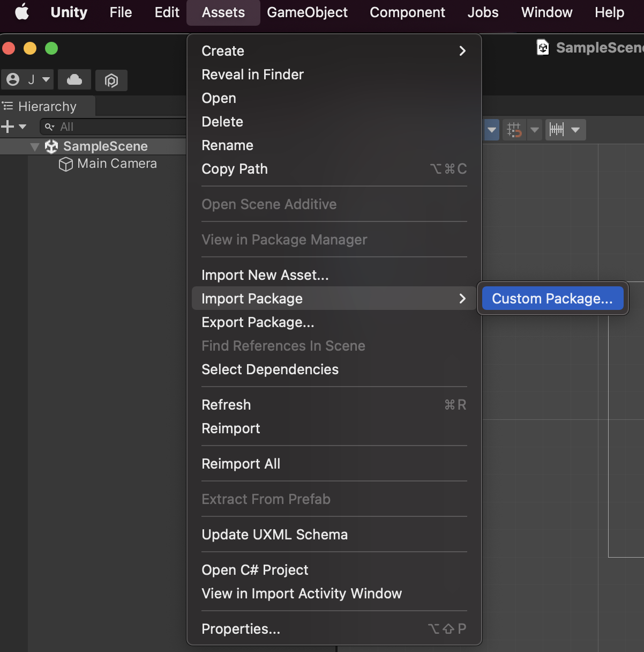Click the snap increment ruler icon
The width and height of the screenshot is (644, 652).
pyautogui.click(x=557, y=130)
